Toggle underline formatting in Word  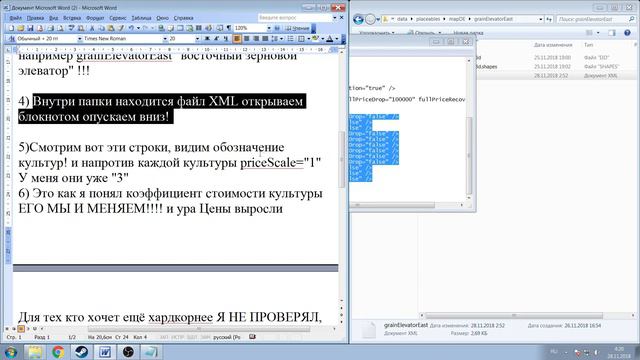point(225,39)
